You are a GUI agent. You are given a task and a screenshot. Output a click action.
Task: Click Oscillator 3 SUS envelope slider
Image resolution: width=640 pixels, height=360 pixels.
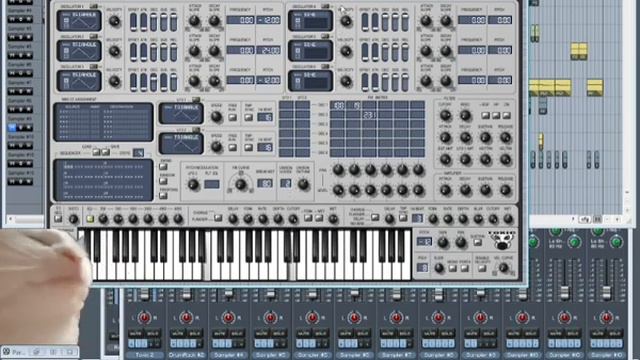click(164, 82)
